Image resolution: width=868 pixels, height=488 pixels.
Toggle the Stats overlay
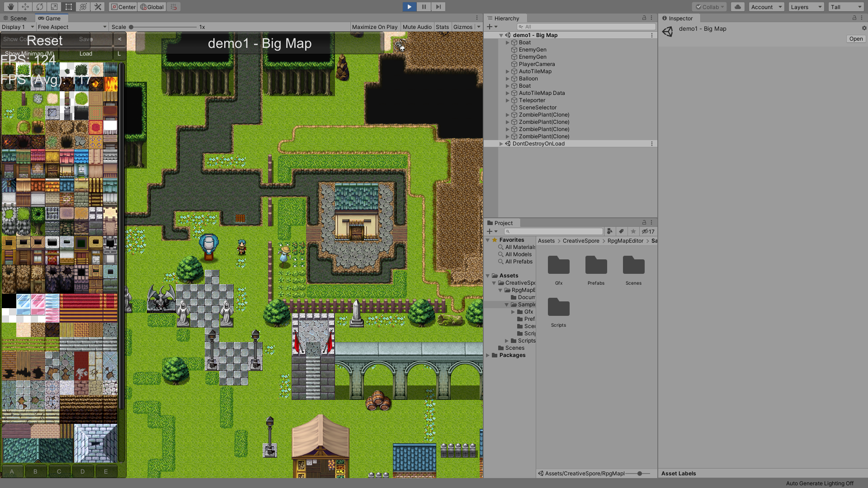[442, 27]
